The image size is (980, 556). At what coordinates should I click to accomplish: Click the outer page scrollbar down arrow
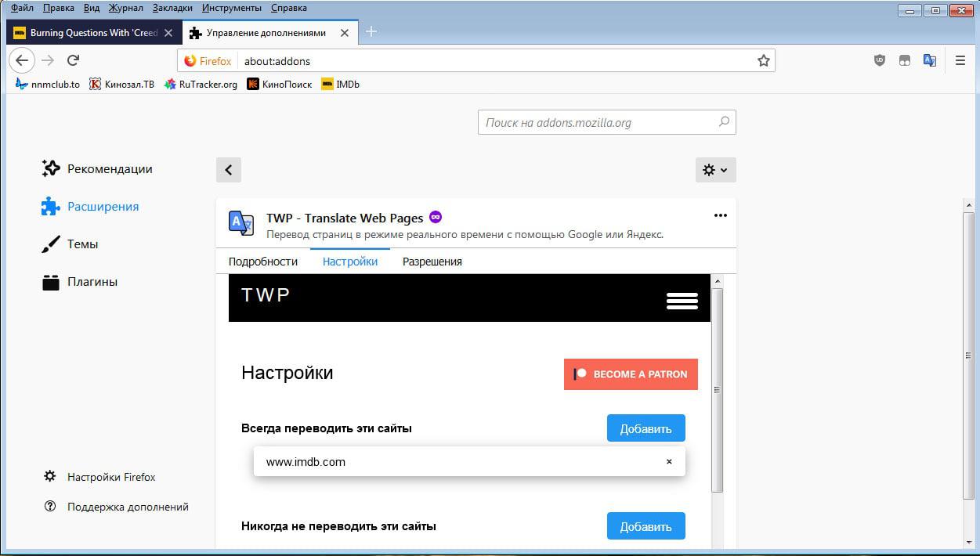tap(971, 542)
